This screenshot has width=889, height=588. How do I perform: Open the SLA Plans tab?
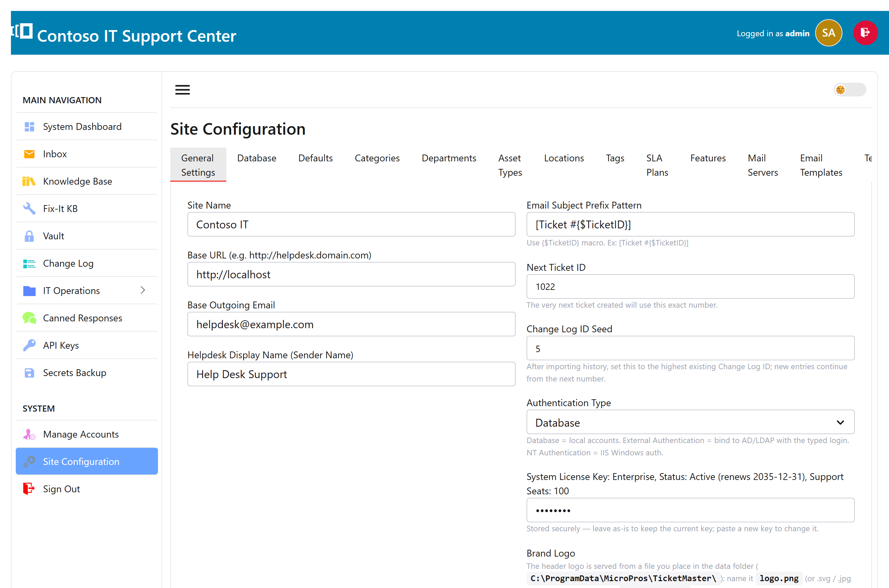tap(657, 165)
